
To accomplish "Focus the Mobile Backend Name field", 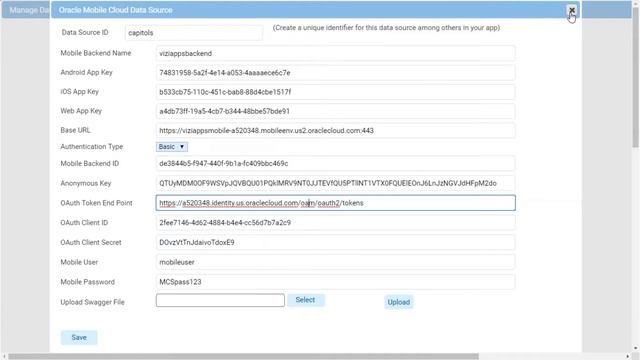I will [x=335, y=53].
